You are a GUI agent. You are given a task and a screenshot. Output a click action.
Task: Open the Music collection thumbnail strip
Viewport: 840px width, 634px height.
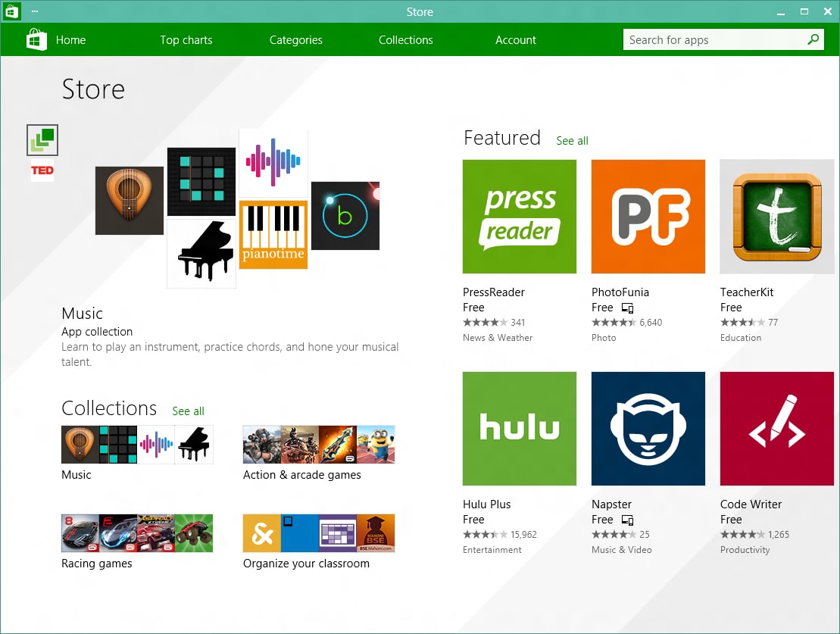(x=137, y=445)
